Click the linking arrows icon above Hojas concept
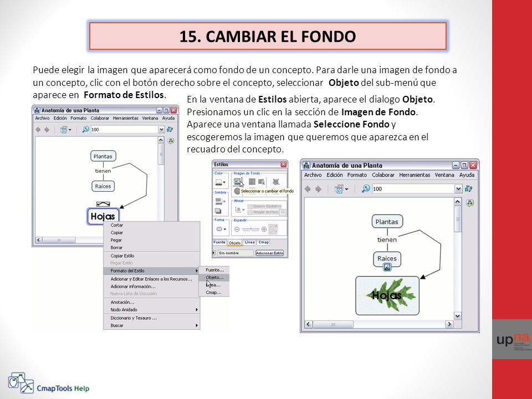The image size is (532, 399). coord(103,204)
